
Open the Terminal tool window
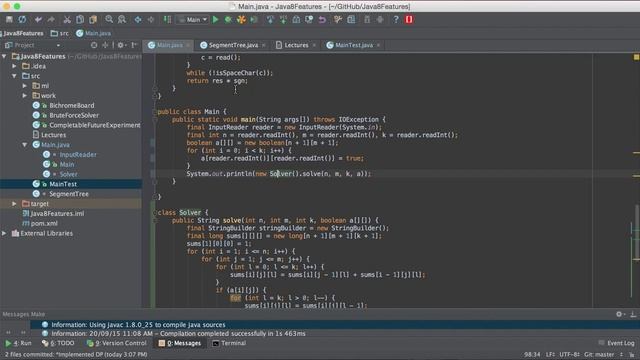[x=229, y=343]
